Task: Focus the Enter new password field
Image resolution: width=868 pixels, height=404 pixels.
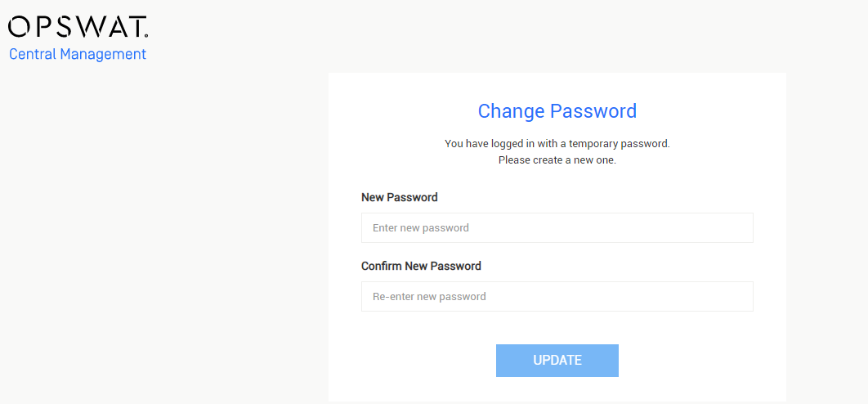Action: pyautogui.click(x=557, y=228)
